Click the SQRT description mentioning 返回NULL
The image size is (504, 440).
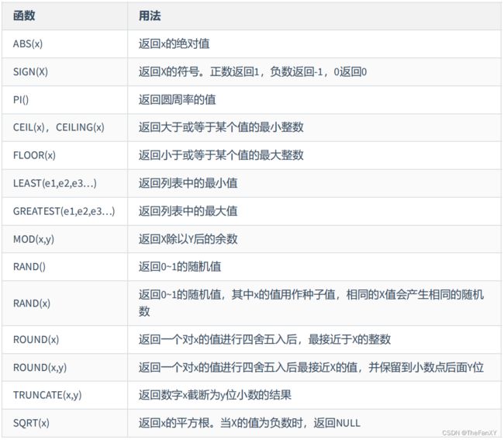(250, 423)
